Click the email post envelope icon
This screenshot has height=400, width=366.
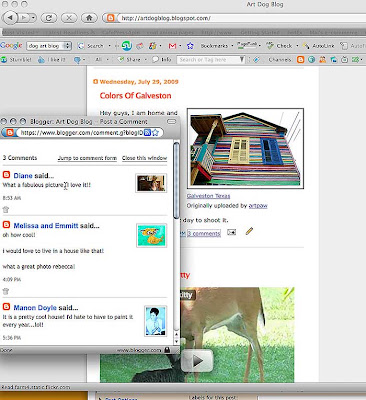click(231, 232)
